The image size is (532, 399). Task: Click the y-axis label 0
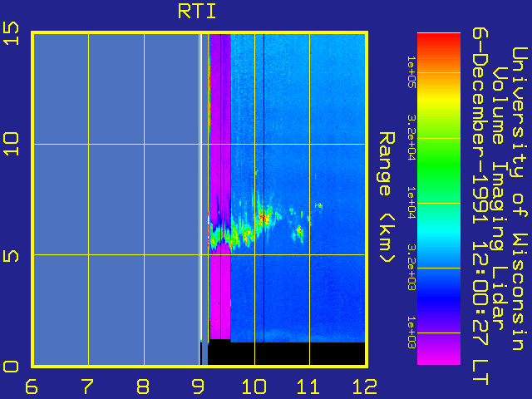(x=11, y=367)
